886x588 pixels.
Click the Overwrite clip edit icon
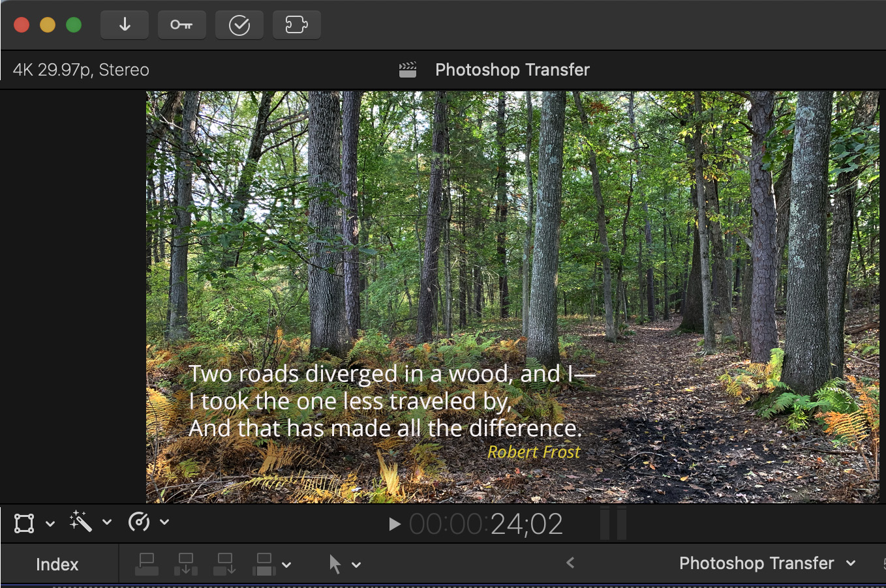(264, 564)
